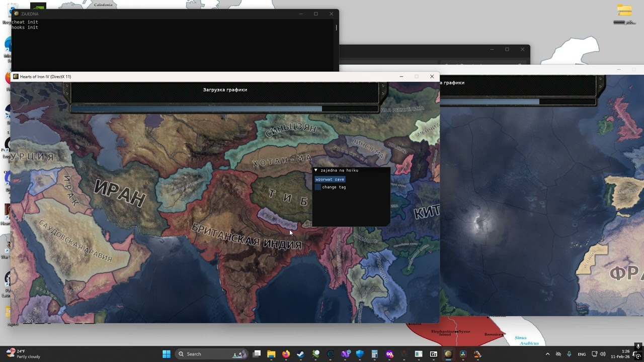The width and height of the screenshot is (644, 362).
Task: Click the loading bar in the right game window
Action: 517,102
